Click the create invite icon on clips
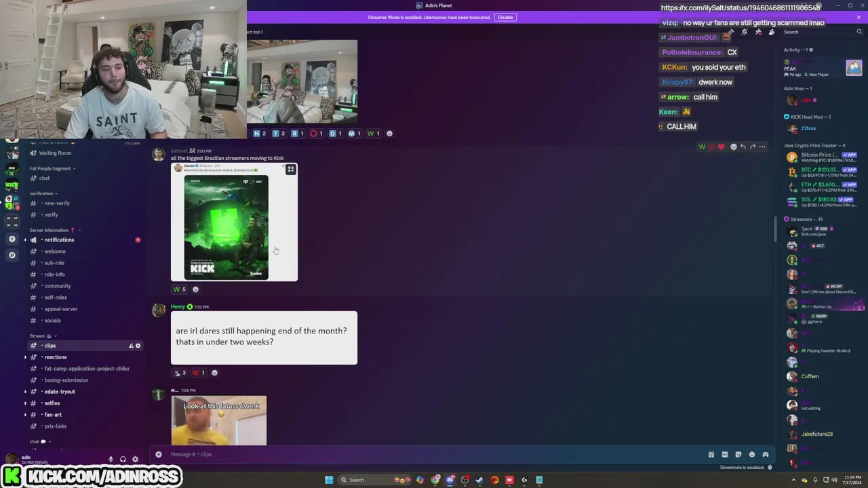868x488 pixels. pyautogui.click(x=131, y=346)
